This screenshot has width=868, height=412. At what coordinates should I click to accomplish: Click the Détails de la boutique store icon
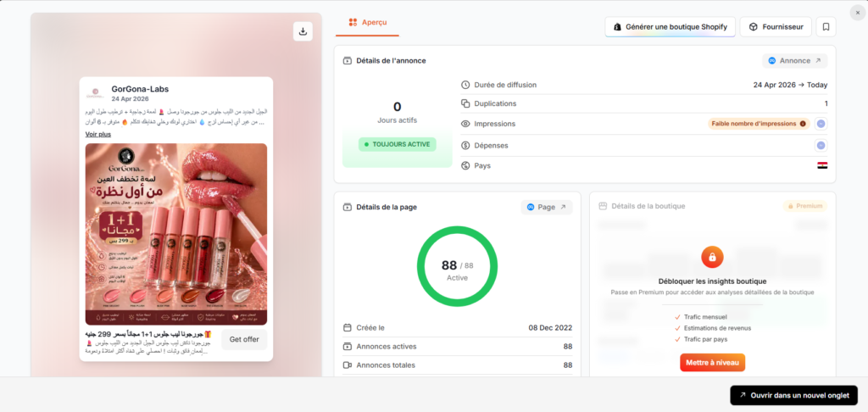(603, 206)
